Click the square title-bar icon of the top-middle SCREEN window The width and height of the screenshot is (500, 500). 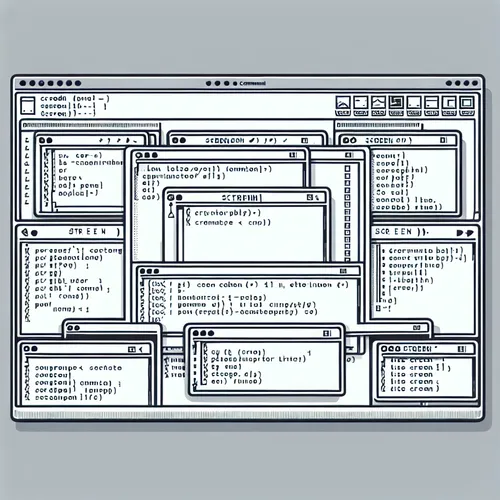pos(305,140)
